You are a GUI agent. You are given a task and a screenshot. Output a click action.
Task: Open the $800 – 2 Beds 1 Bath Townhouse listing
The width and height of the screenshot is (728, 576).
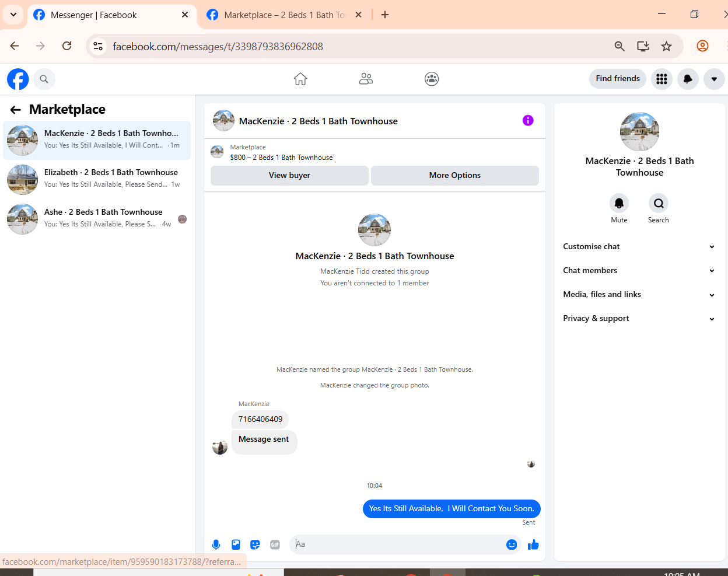tap(281, 158)
